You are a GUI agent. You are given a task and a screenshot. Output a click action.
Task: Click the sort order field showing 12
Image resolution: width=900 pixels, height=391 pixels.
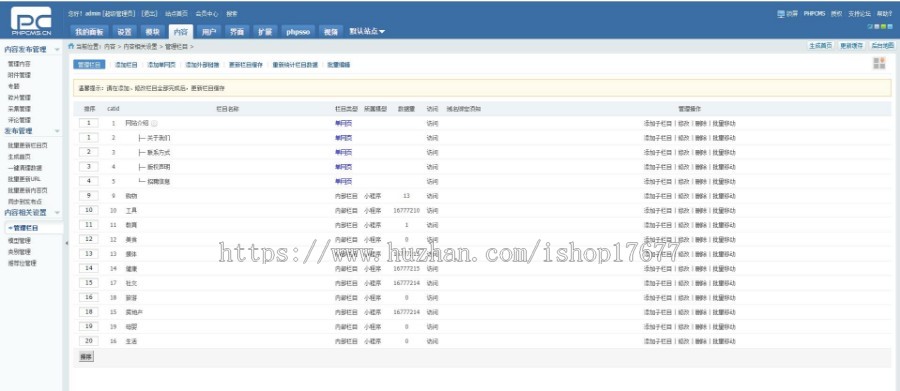click(88, 239)
